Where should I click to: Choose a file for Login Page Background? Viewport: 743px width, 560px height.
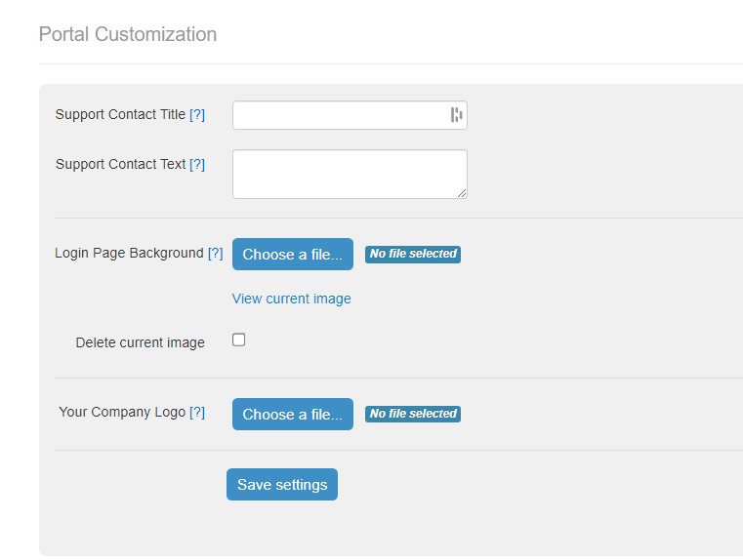pos(293,255)
